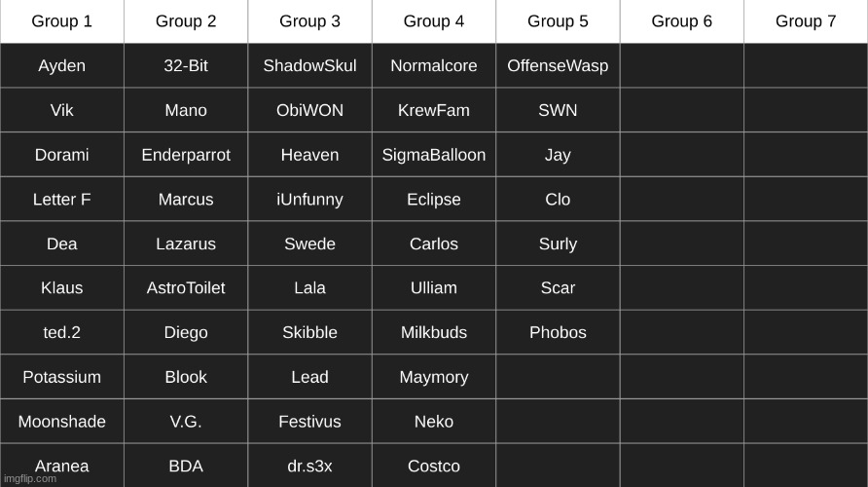Click the 32-Bit cell
This screenshot has height=487, width=868.
(186, 66)
